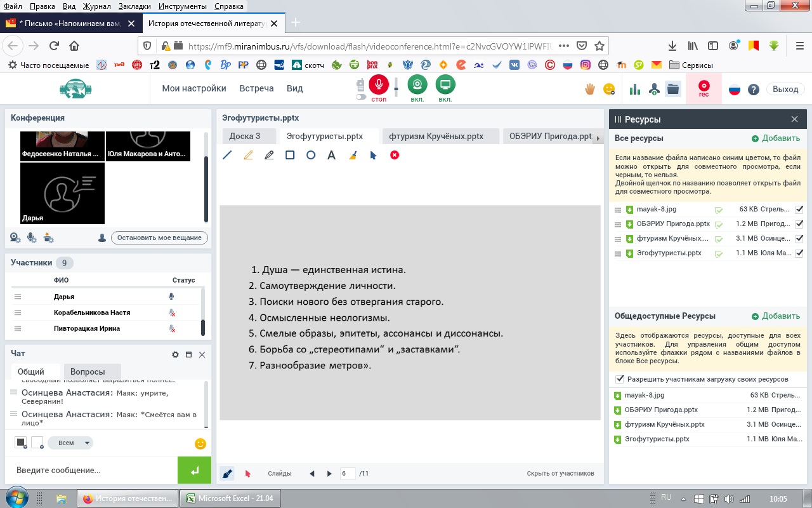Open row menu for Корабельникова Настя
Viewport: 812px width, 508px height.
(18, 312)
